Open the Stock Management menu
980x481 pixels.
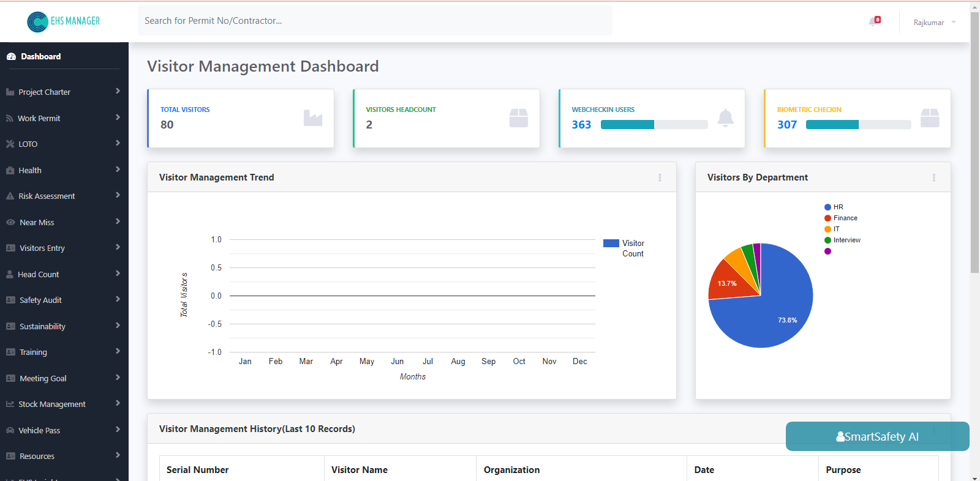coord(52,405)
